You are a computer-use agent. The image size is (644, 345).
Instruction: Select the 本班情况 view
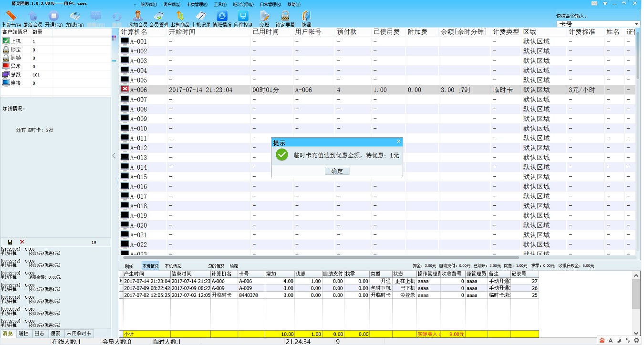(150, 266)
